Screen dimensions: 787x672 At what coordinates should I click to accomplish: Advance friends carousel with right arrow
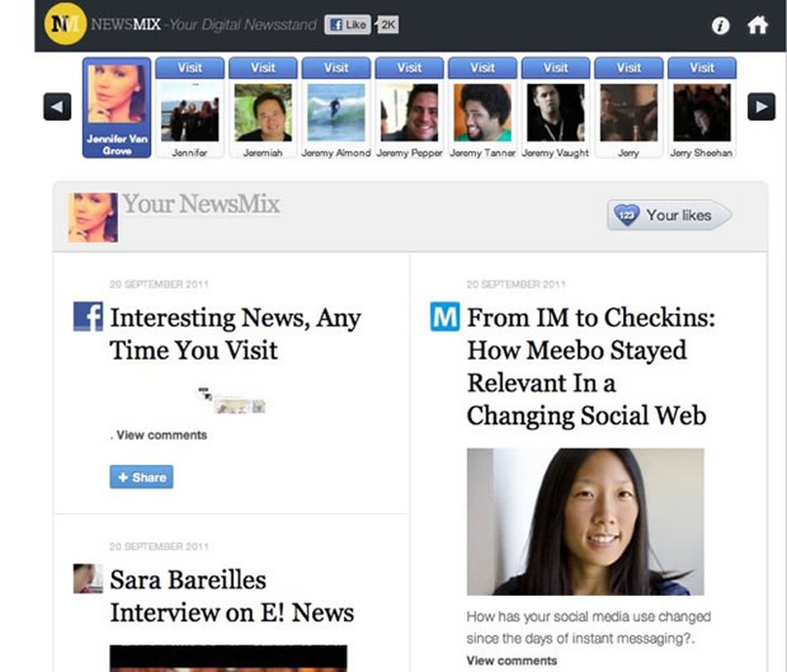click(x=761, y=106)
